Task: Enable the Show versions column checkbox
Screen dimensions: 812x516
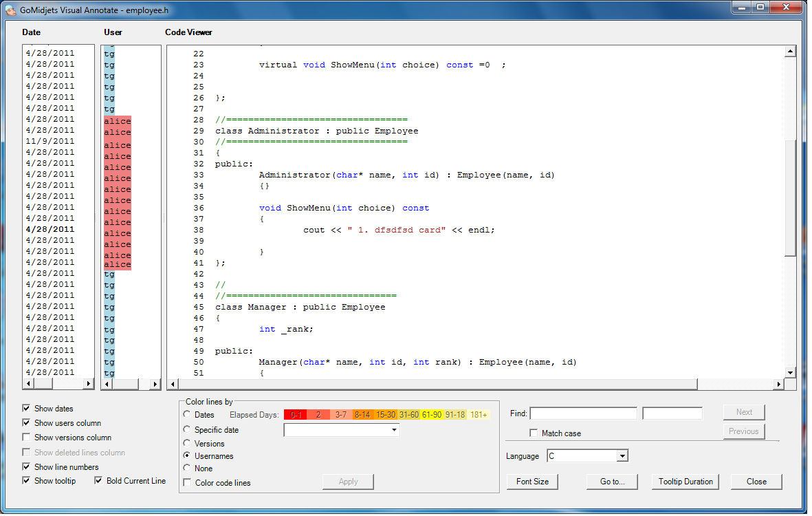Action: [x=27, y=438]
